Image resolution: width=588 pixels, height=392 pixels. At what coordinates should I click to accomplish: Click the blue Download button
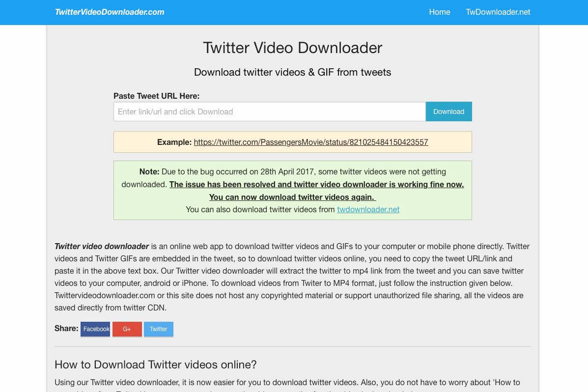pyautogui.click(x=448, y=112)
